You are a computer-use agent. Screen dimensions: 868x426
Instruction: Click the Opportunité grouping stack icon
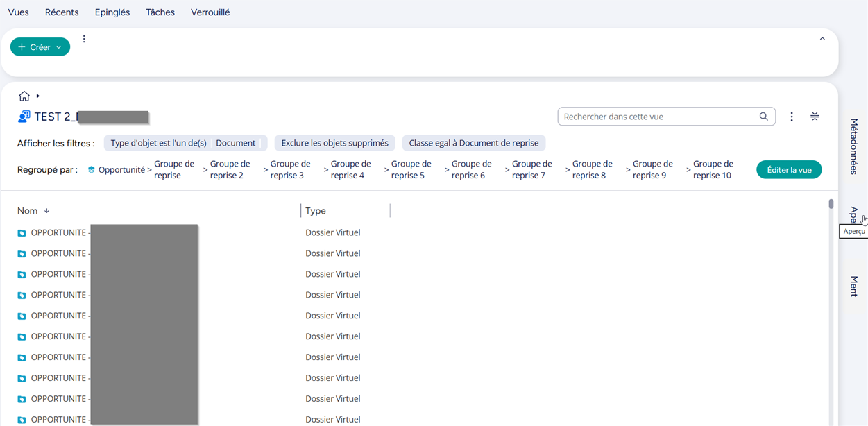point(91,170)
